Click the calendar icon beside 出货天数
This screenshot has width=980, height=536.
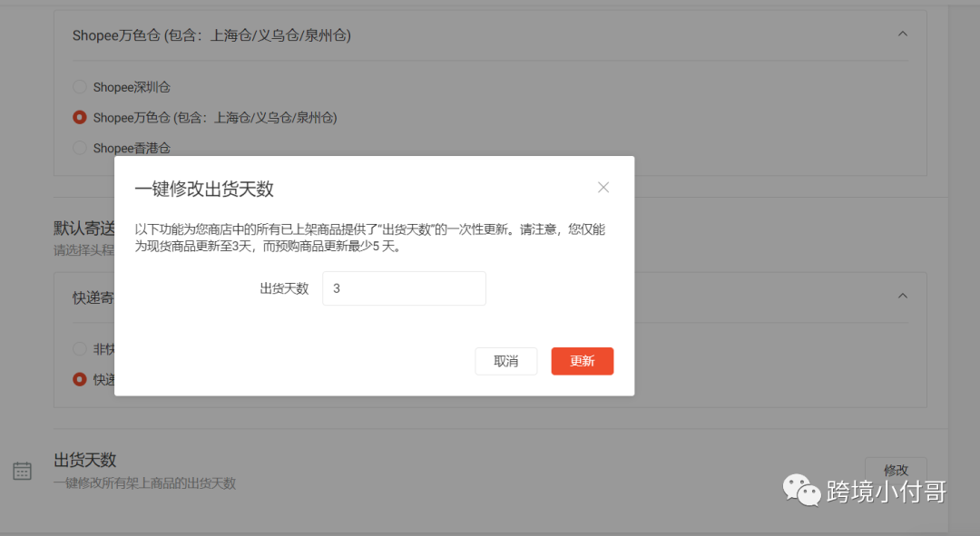[x=22, y=471]
